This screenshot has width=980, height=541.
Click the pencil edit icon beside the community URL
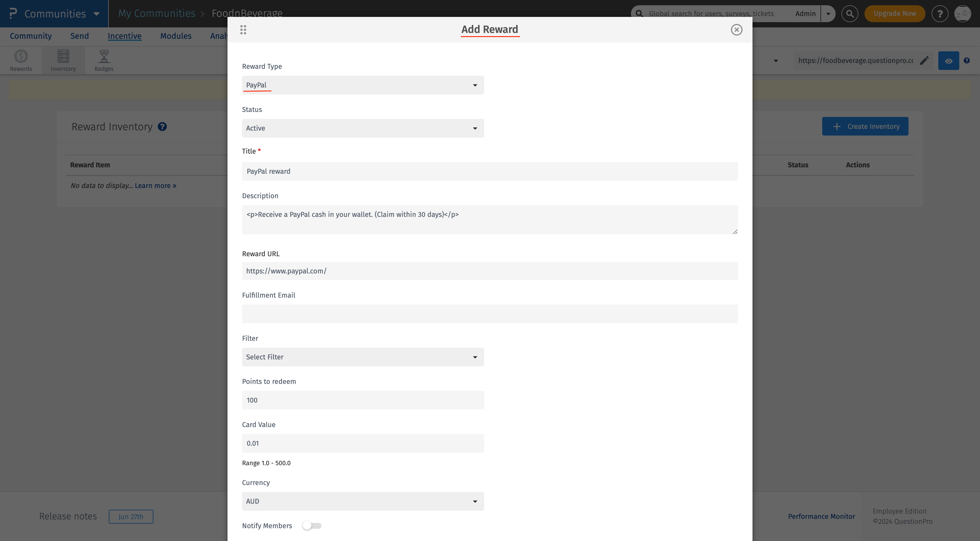click(x=924, y=61)
